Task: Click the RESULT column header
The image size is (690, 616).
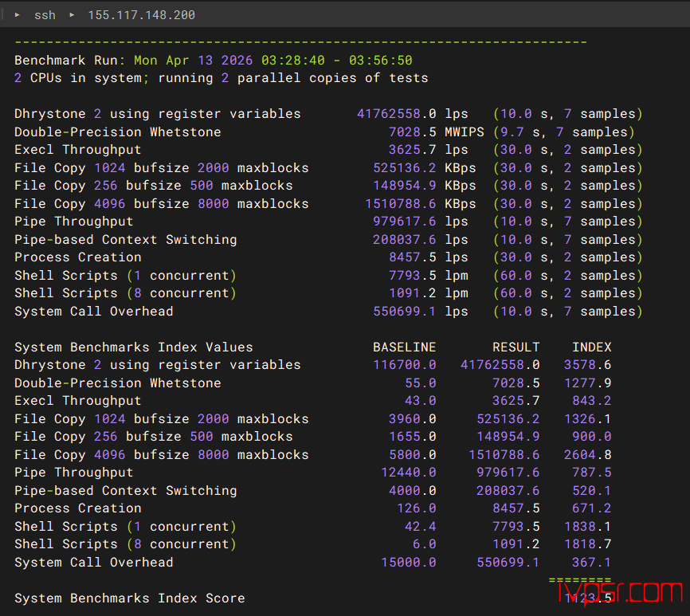Action: (516, 347)
